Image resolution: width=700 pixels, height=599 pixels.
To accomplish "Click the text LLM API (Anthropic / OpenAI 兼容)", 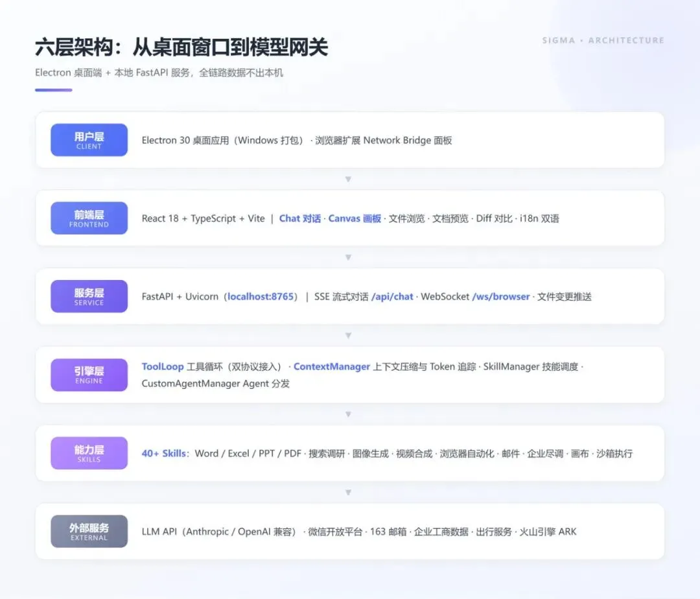I will (219, 532).
